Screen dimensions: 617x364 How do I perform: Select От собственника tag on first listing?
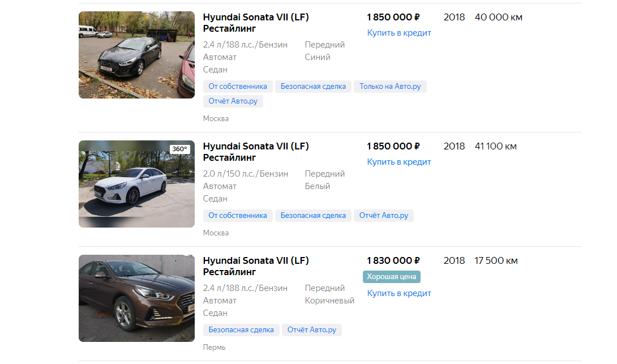(x=238, y=87)
